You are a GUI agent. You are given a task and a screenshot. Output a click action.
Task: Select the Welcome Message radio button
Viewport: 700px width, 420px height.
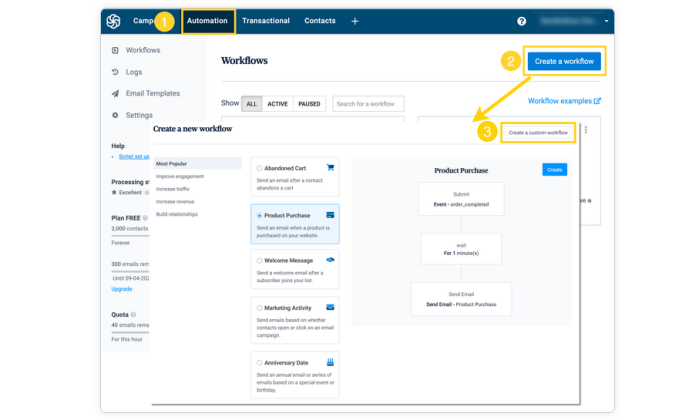(260, 260)
